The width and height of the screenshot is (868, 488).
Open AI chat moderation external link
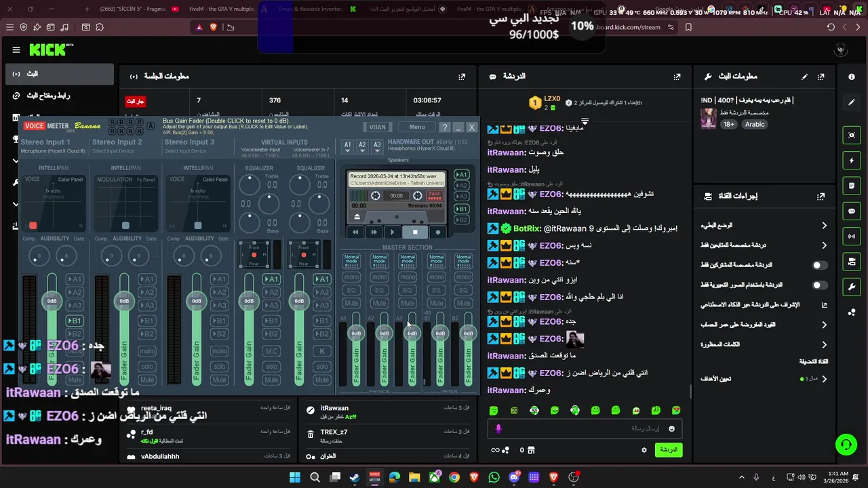[824, 305]
